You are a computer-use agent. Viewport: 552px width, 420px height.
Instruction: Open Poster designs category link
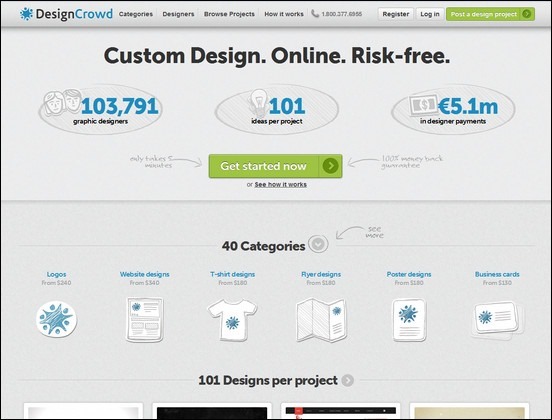[x=409, y=274]
